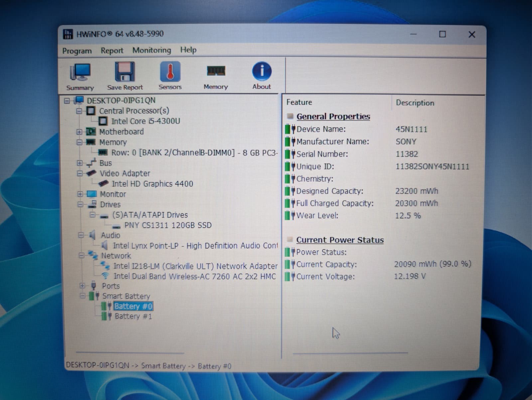Image resolution: width=532 pixels, height=400 pixels.
Task: Open the About info icon
Action: [262, 71]
